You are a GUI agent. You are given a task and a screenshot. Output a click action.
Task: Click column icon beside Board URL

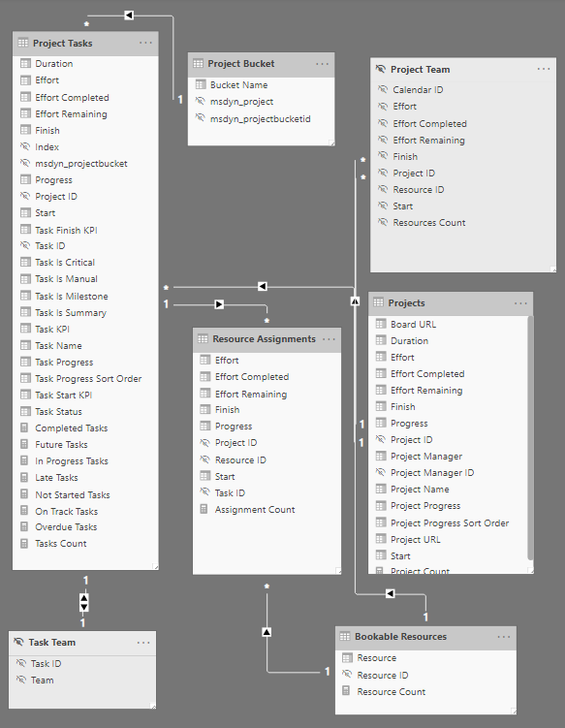coord(381,324)
